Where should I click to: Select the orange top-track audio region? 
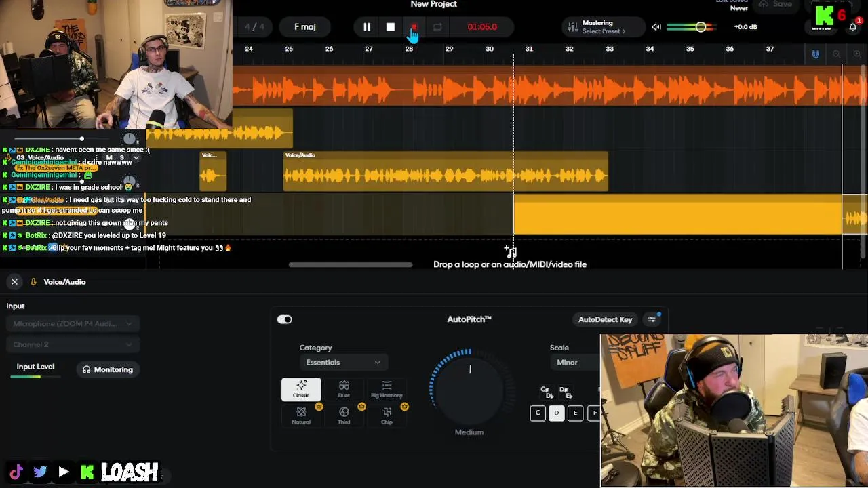coord(550,86)
